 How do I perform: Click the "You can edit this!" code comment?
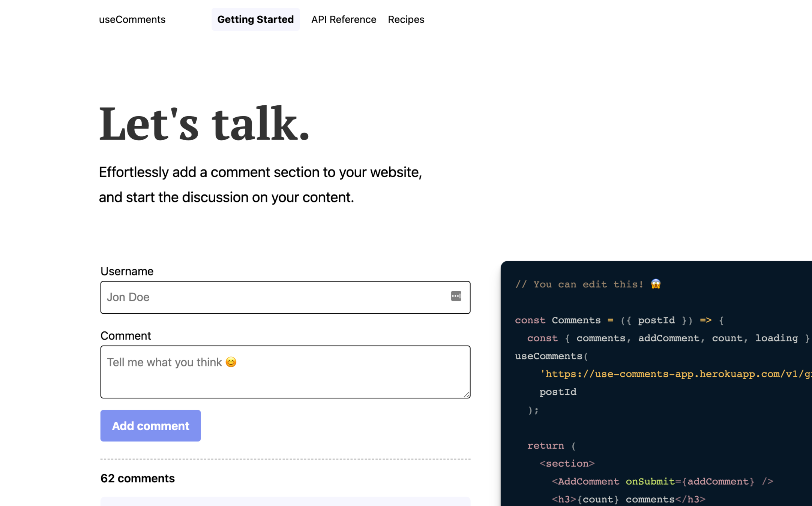point(579,284)
